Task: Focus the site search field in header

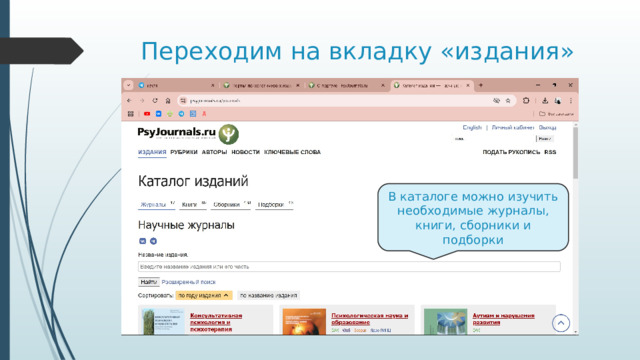Action: (x=494, y=139)
